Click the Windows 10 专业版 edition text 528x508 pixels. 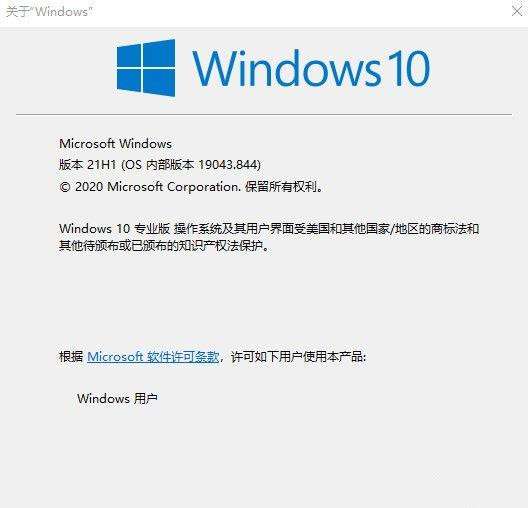click(114, 229)
